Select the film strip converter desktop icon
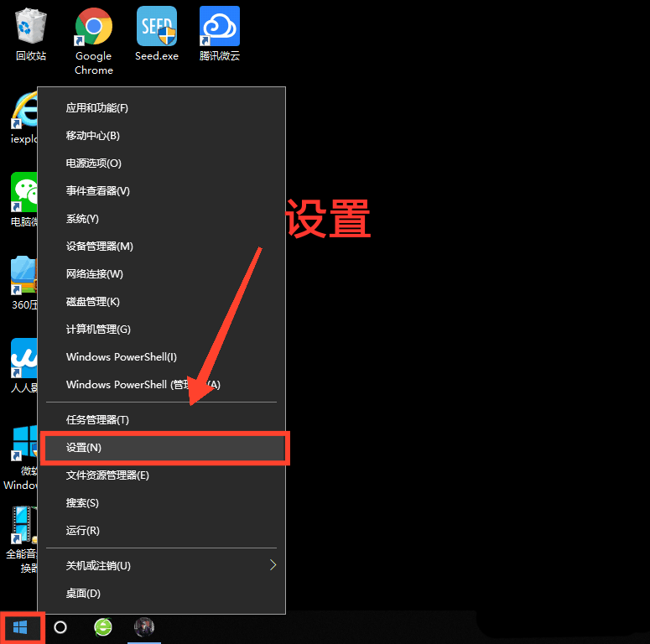The height and width of the screenshot is (644, 650). 24,525
